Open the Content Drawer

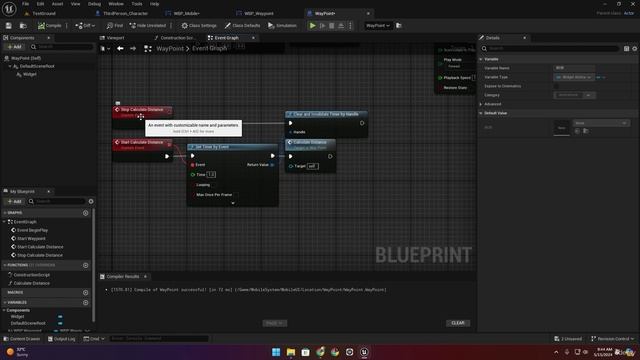pyautogui.click(x=22, y=339)
